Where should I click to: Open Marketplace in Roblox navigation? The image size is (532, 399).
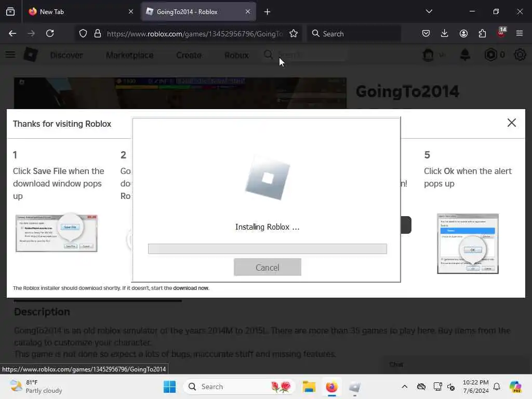(129, 55)
